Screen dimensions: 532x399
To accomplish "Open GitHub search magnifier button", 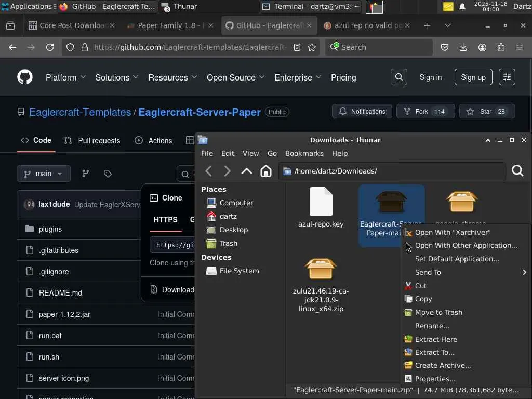I will [398, 77].
